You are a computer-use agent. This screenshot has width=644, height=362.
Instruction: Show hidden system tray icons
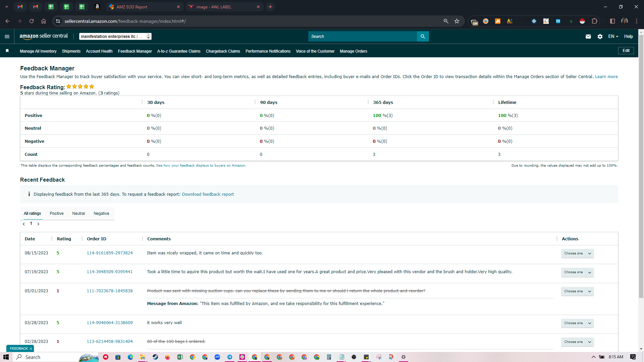[x=593, y=357]
